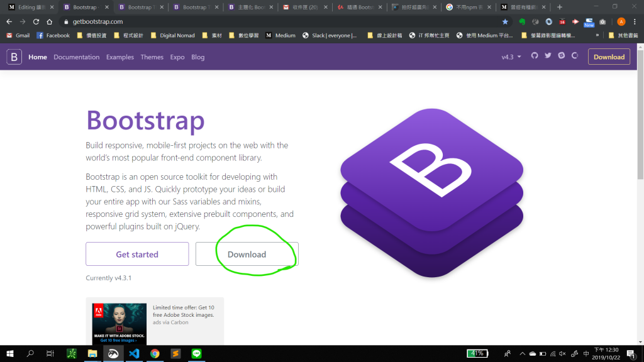Expand the v4.3 version dropdown
Viewport: 644px width, 362px height.
pyautogui.click(x=511, y=57)
